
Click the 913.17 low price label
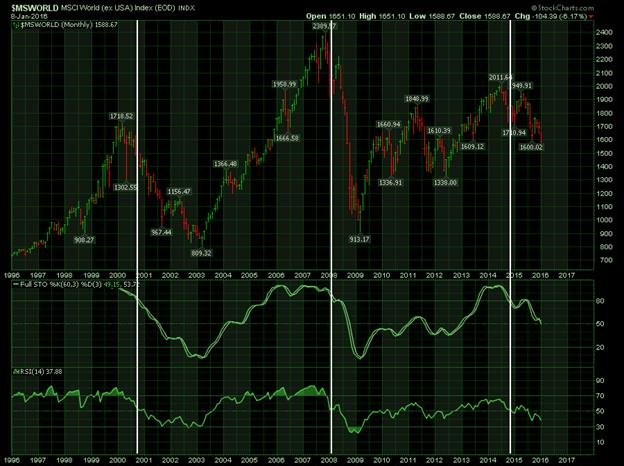(x=359, y=239)
